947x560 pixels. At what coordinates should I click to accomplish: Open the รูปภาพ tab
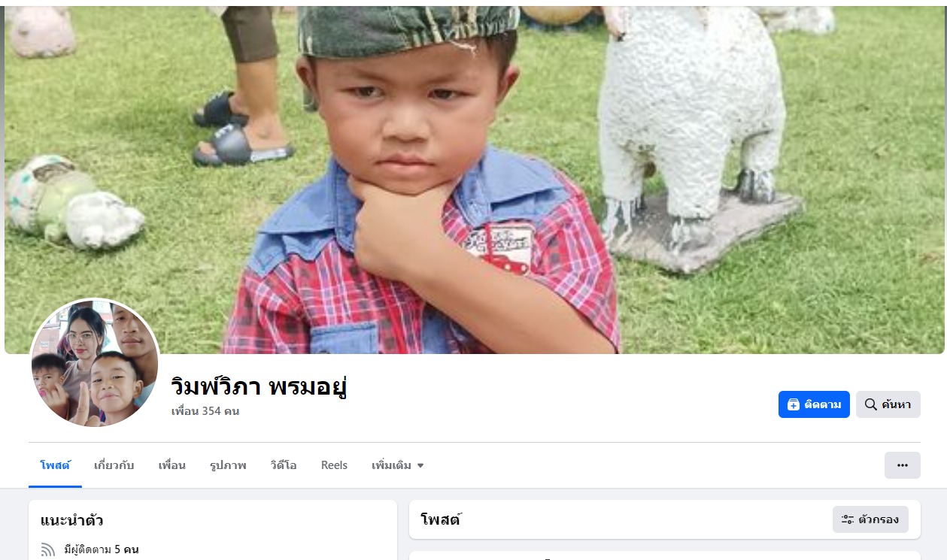pyautogui.click(x=228, y=465)
